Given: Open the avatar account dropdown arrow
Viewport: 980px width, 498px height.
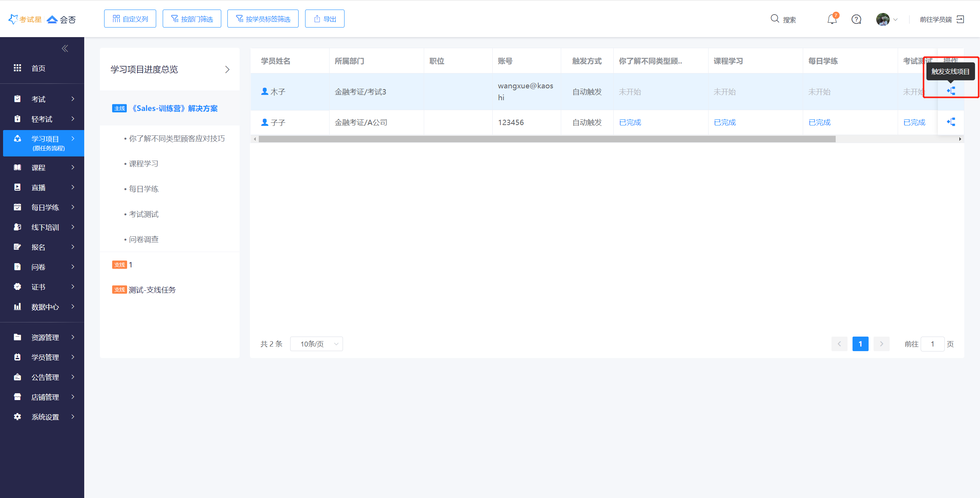Looking at the screenshot, I should click(895, 20).
